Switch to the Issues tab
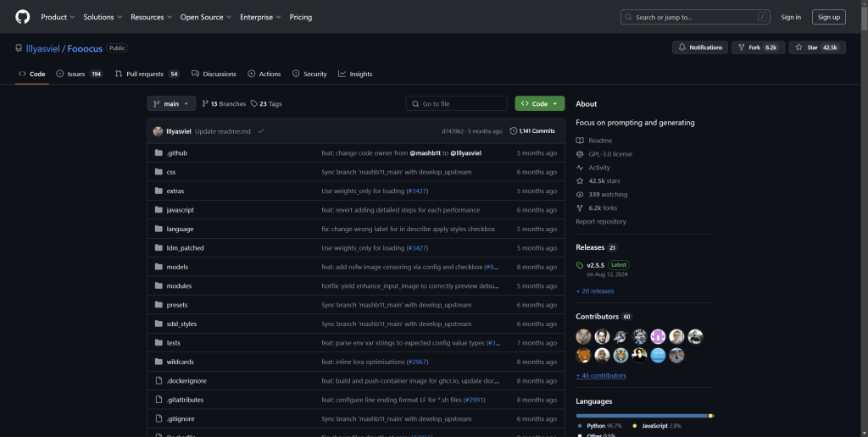 [x=80, y=74]
